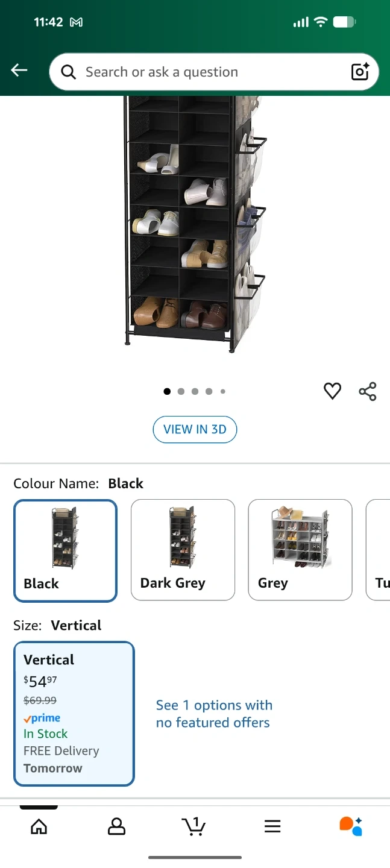Add item to wishlist with heart icon
Screen dimensions: 390x868
pyautogui.click(x=333, y=391)
